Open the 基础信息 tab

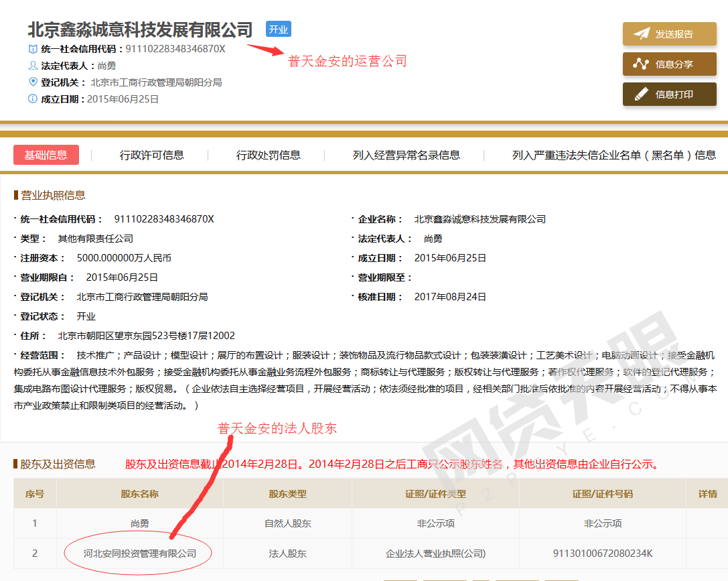pos(46,155)
